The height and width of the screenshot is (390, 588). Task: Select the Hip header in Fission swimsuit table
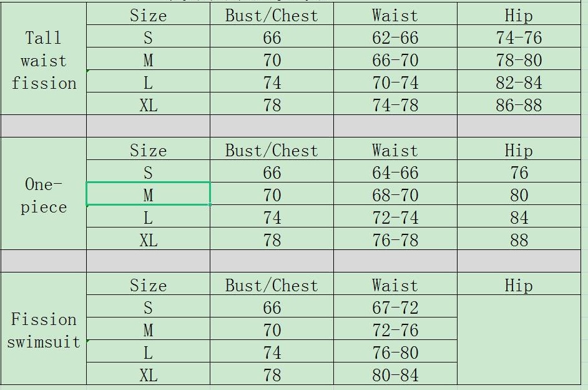[x=519, y=286]
